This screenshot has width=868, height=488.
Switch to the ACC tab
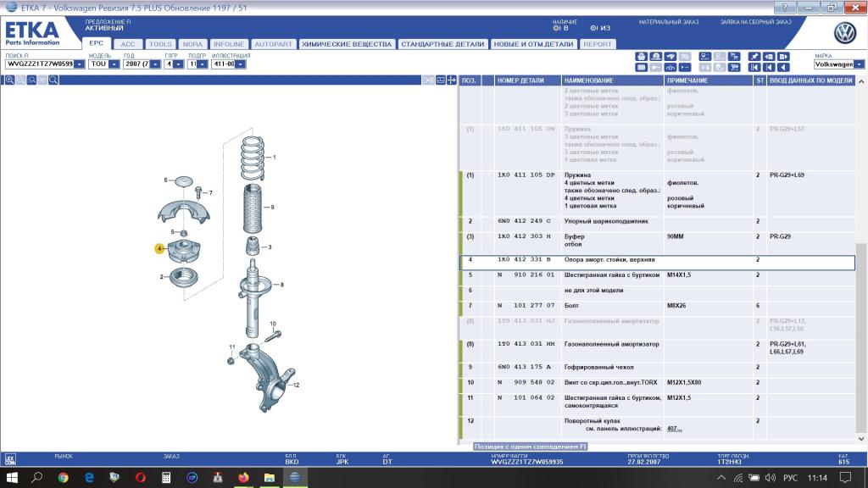tap(128, 44)
